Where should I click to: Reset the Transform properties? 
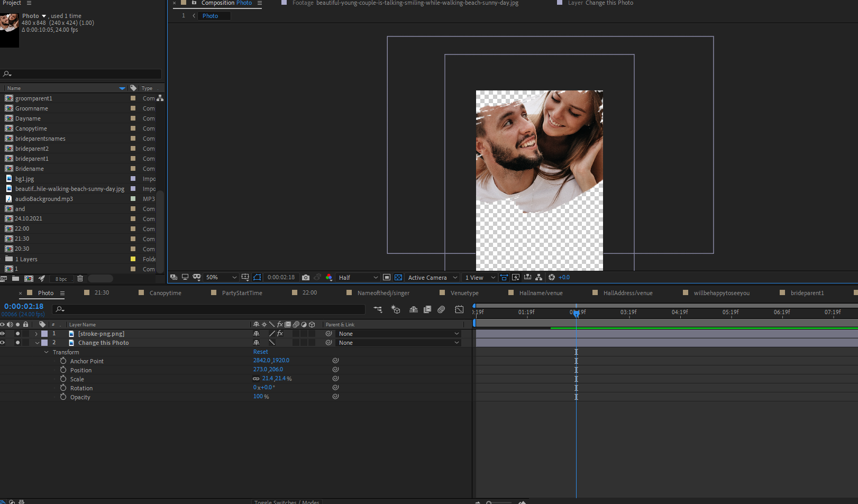pyautogui.click(x=260, y=352)
